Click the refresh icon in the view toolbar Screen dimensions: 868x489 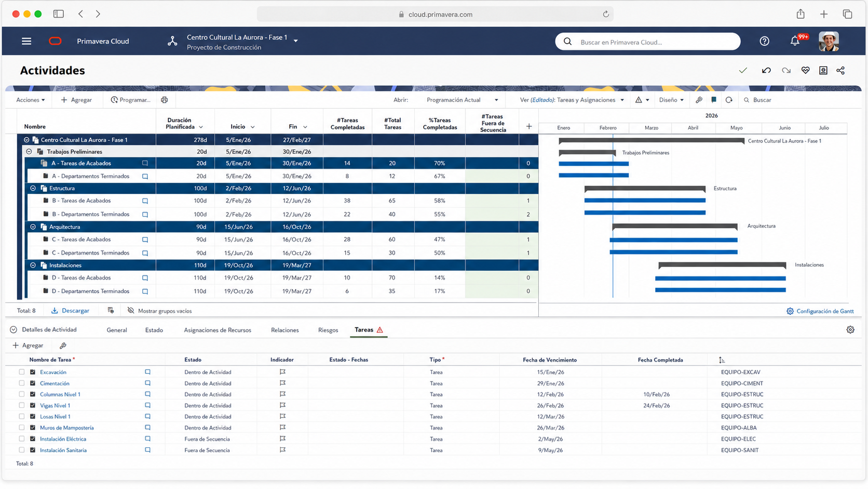pos(729,100)
